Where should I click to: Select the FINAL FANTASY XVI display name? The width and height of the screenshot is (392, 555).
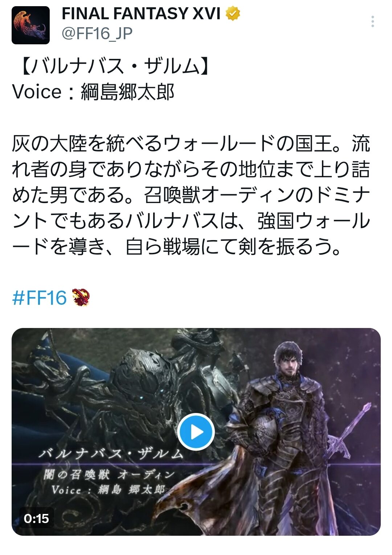click(x=141, y=14)
